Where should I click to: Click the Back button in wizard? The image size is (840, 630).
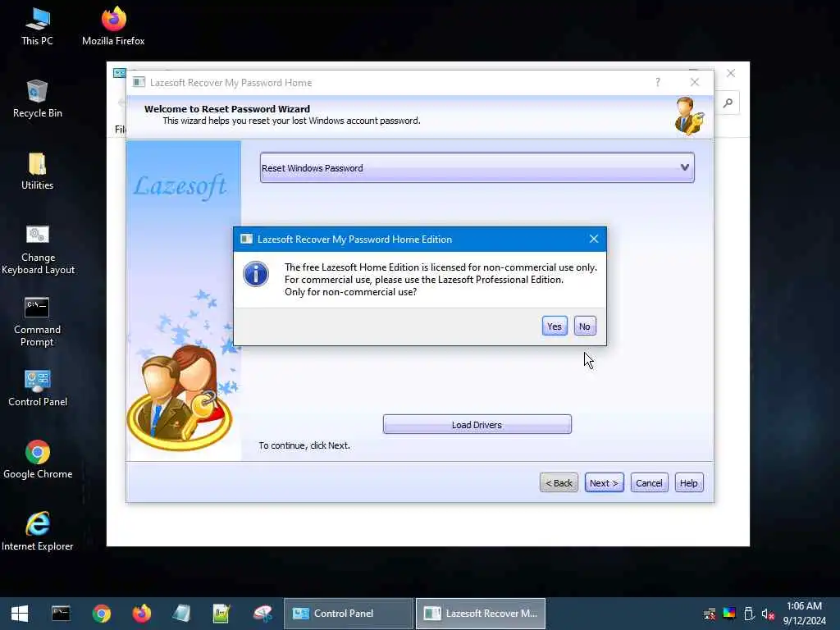pos(559,482)
